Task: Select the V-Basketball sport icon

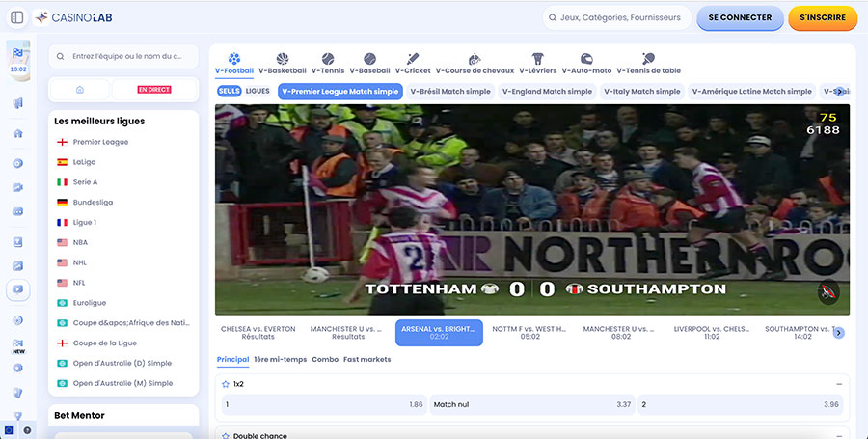Action: [283, 60]
